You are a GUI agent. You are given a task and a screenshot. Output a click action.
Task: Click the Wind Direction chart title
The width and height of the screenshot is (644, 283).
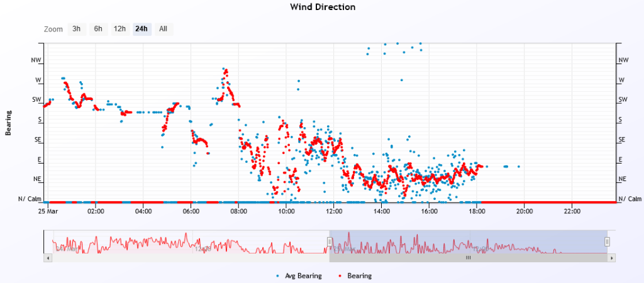[323, 7]
